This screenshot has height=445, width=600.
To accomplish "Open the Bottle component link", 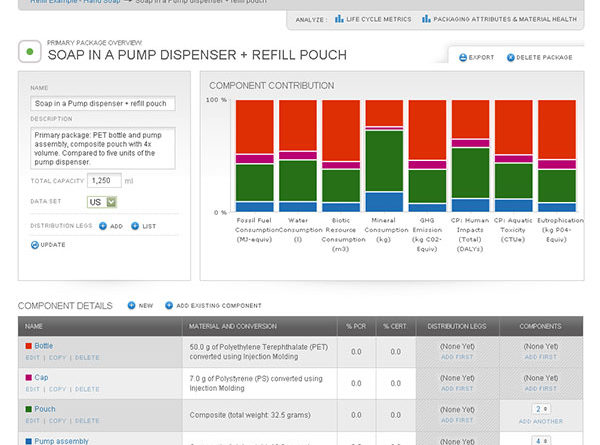I will click(x=44, y=346).
